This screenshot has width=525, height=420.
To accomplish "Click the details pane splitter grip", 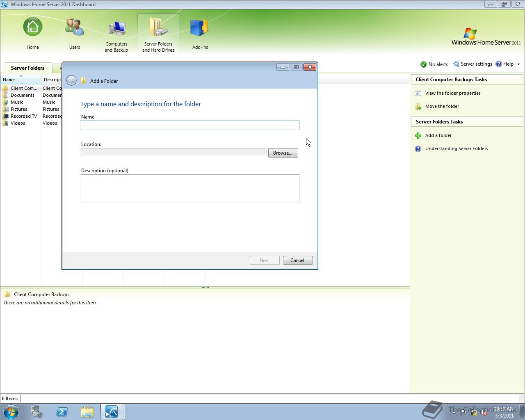I will click(x=205, y=288).
